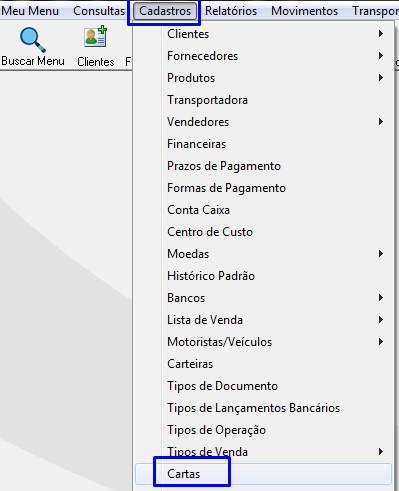Open Histórico Padrão item
This screenshot has height=491, width=399.
tap(263, 276)
